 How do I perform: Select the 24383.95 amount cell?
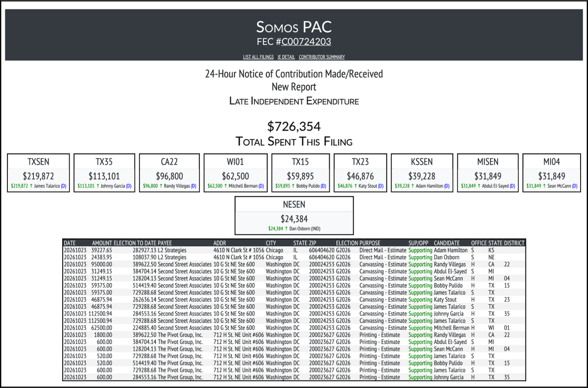pyautogui.click(x=102, y=257)
